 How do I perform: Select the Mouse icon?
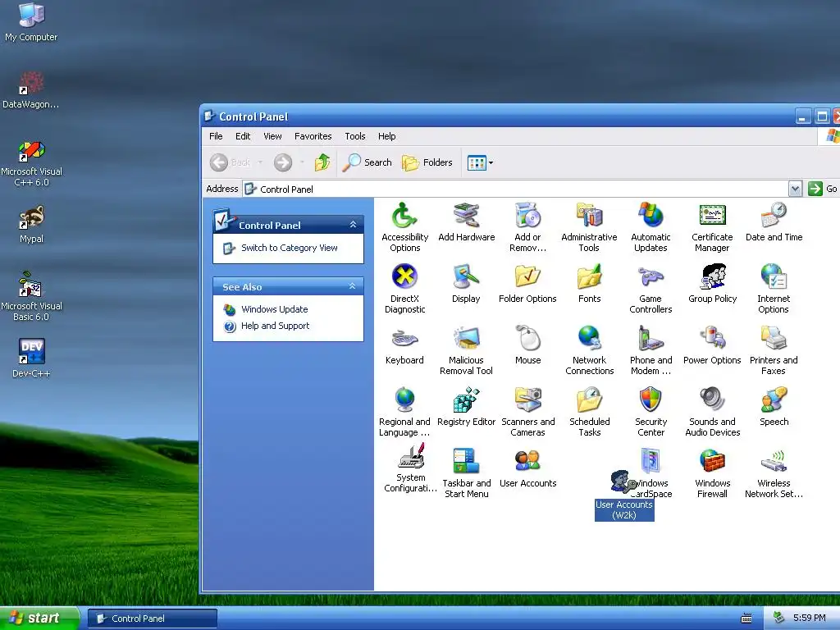pyautogui.click(x=527, y=345)
